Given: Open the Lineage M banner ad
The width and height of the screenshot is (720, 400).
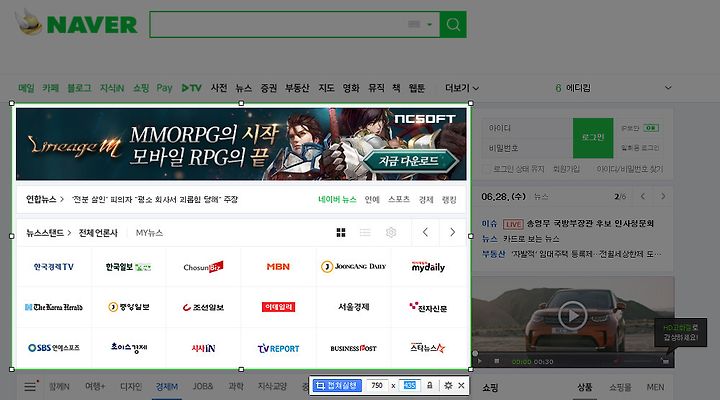Looking at the screenshot, I should point(241,144).
